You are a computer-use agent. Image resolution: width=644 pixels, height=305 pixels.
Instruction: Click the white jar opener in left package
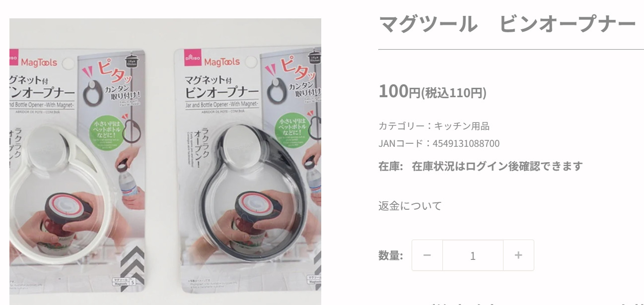55,193
